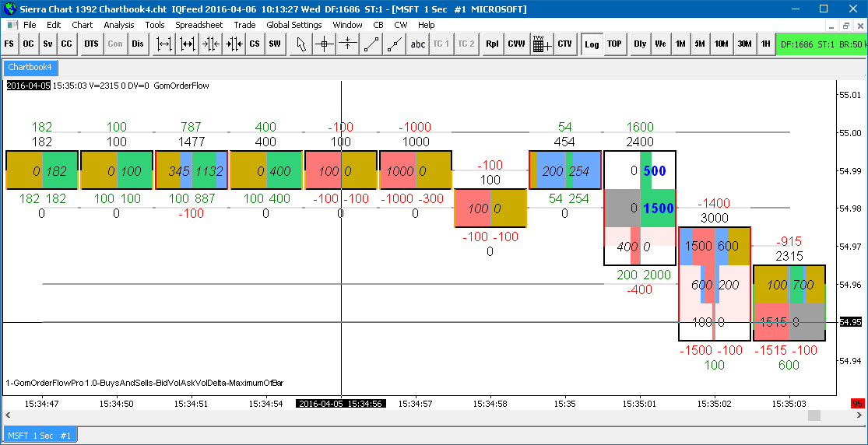The width and height of the screenshot is (868, 445).
Task: Click the green DF:1686 status indicator
Action: (x=821, y=44)
